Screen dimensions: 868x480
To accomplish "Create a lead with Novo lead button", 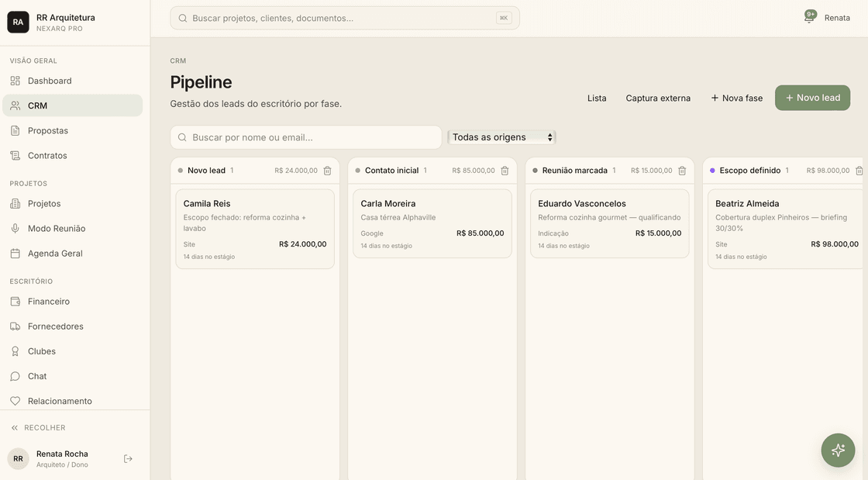I will tap(812, 98).
